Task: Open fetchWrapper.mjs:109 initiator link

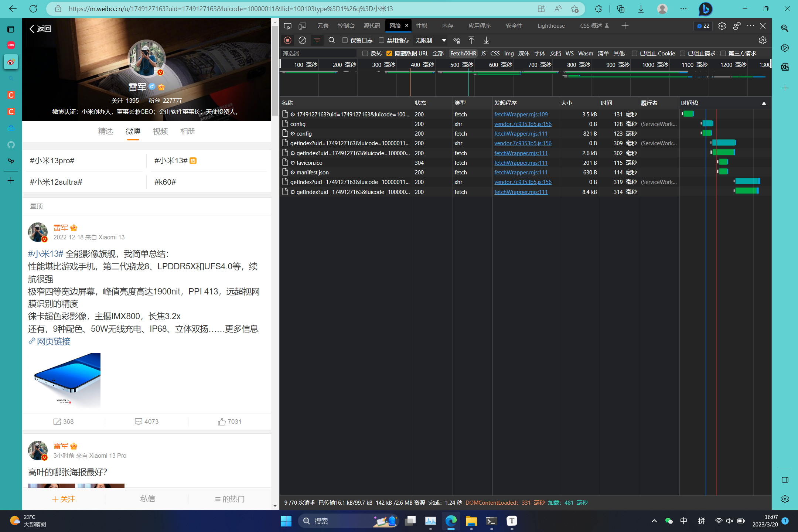Action: [521, 115]
